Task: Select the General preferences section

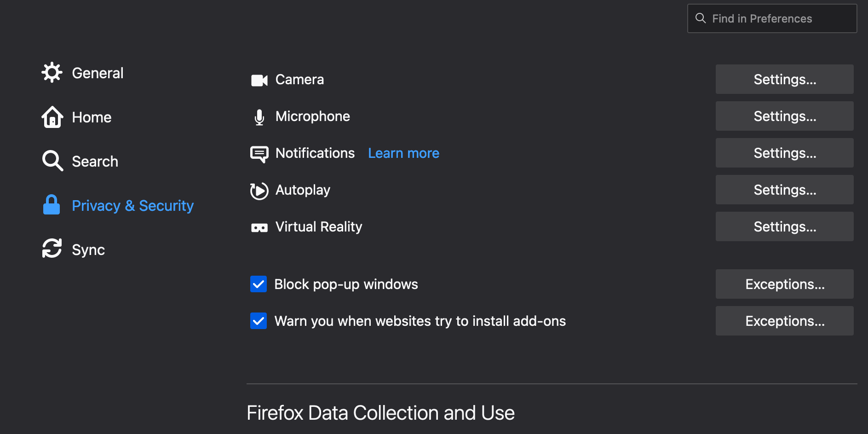Action: point(98,72)
